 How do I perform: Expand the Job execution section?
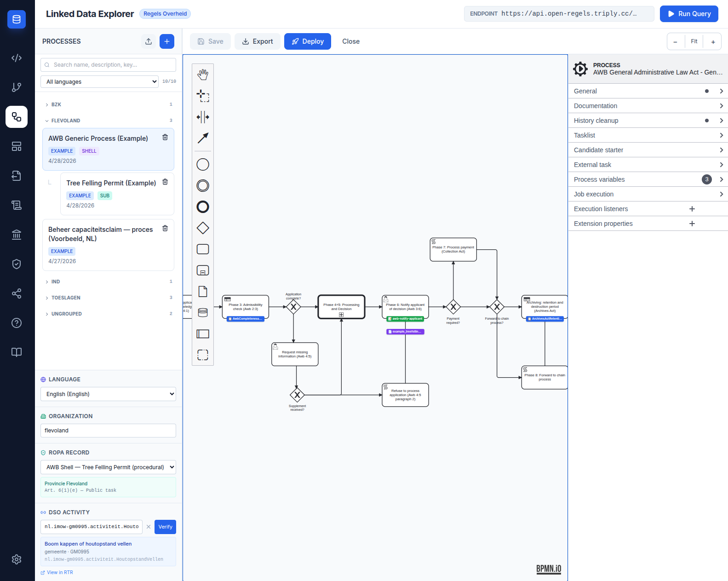[x=648, y=194]
